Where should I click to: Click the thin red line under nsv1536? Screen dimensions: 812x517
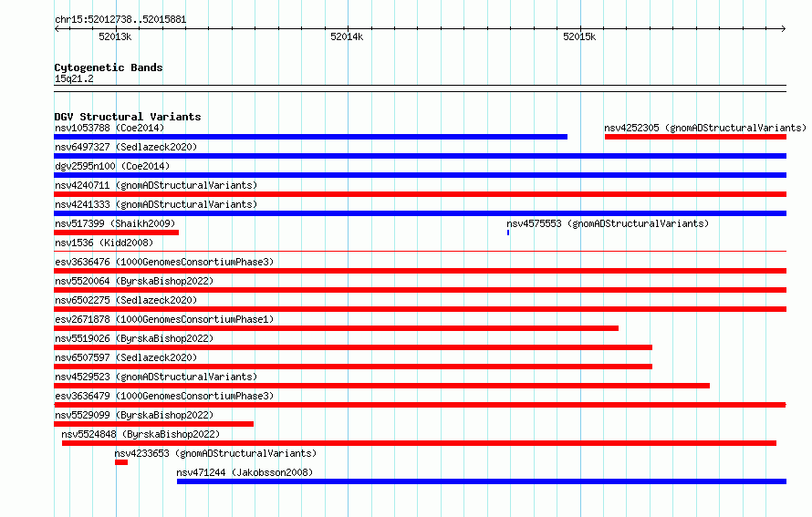[x=420, y=252]
